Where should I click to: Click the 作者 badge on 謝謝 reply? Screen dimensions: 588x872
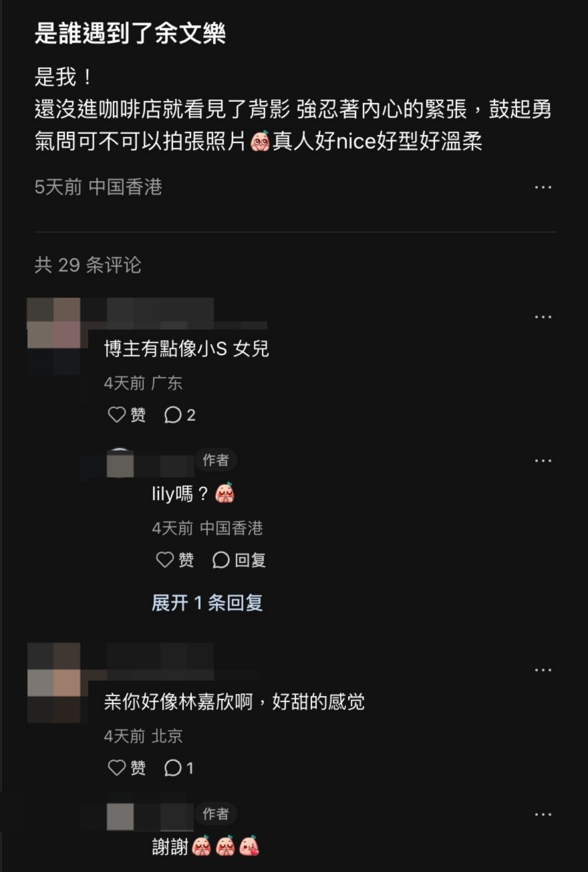[x=216, y=814]
